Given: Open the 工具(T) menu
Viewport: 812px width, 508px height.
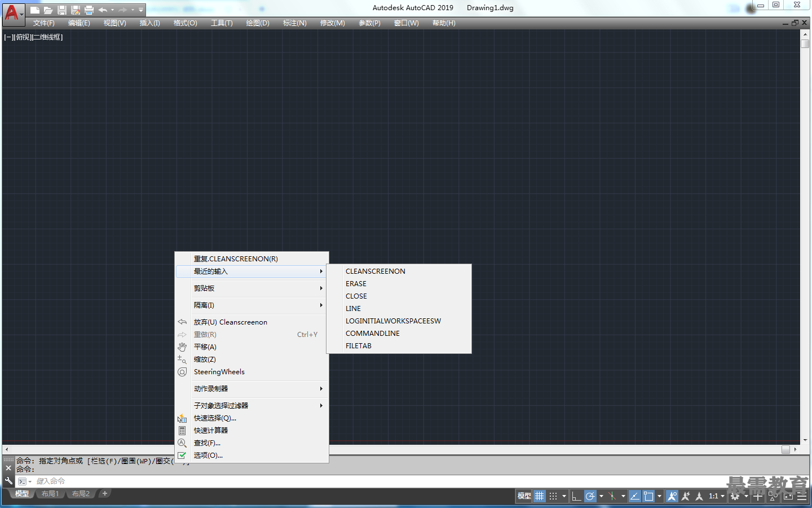Looking at the screenshot, I should point(222,23).
